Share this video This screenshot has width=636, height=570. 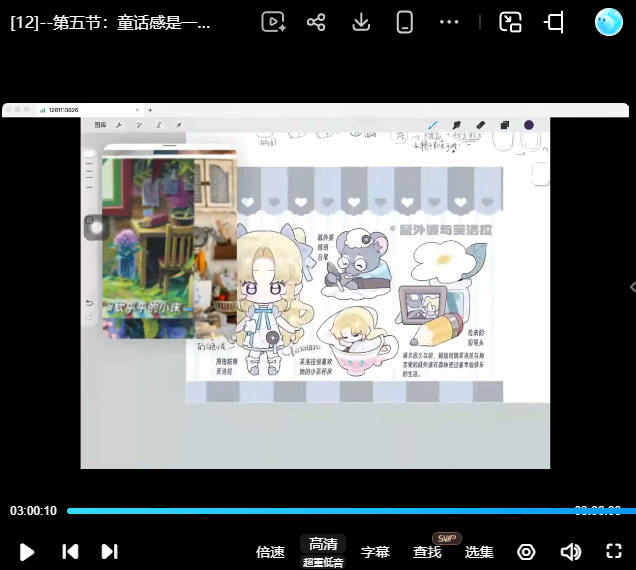click(x=316, y=22)
